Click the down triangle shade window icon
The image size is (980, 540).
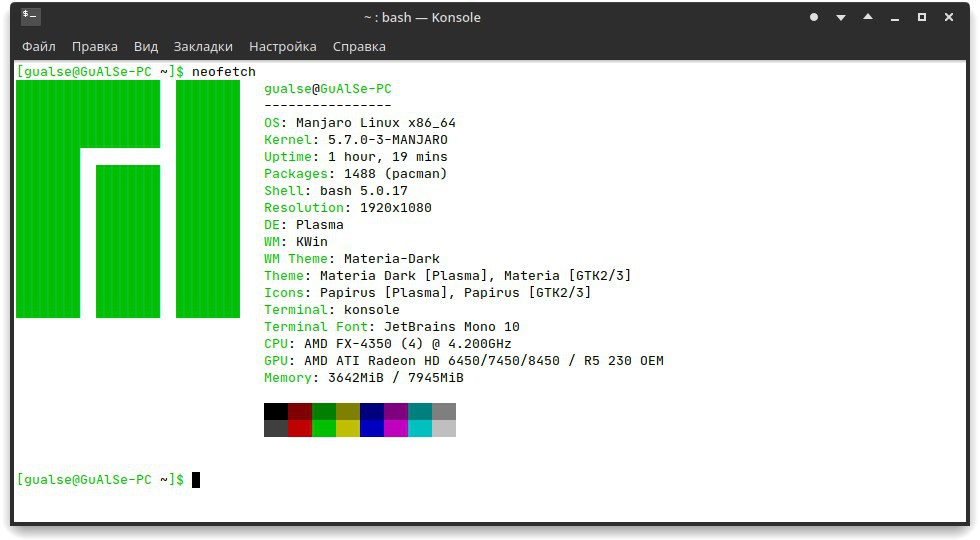coord(841,18)
